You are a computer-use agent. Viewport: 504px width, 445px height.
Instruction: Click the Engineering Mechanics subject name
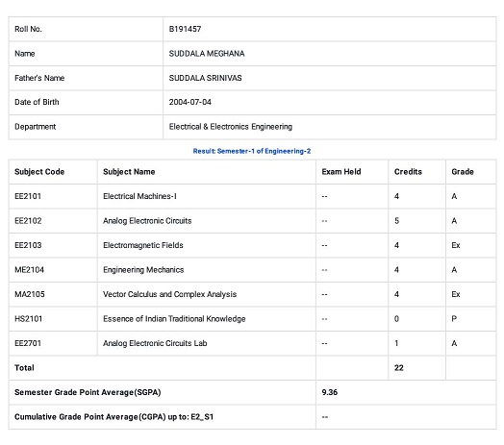[143, 270]
